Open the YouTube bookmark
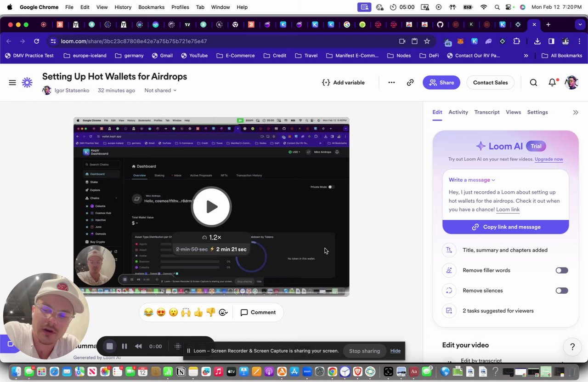 click(x=194, y=56)
